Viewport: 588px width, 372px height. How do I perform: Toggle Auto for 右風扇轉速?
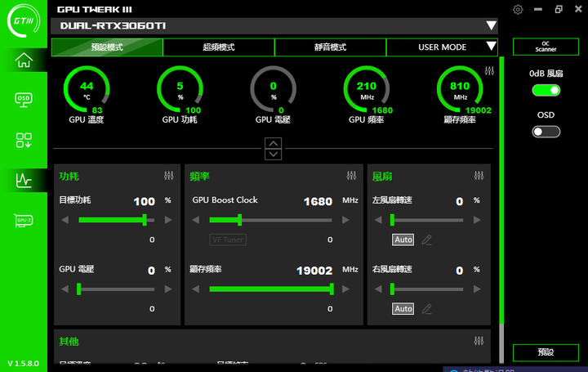(x=403, y=309)
